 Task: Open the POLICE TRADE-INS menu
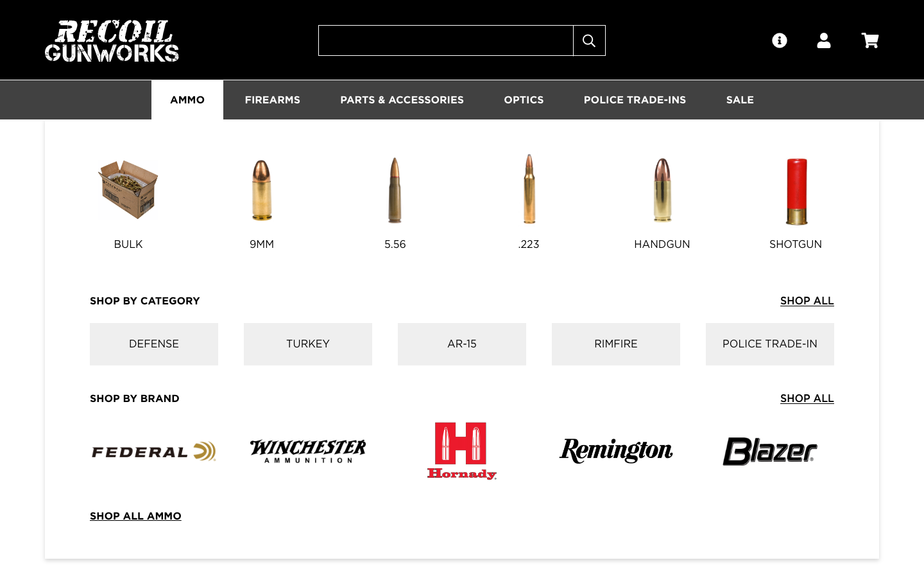coord(635,100)
